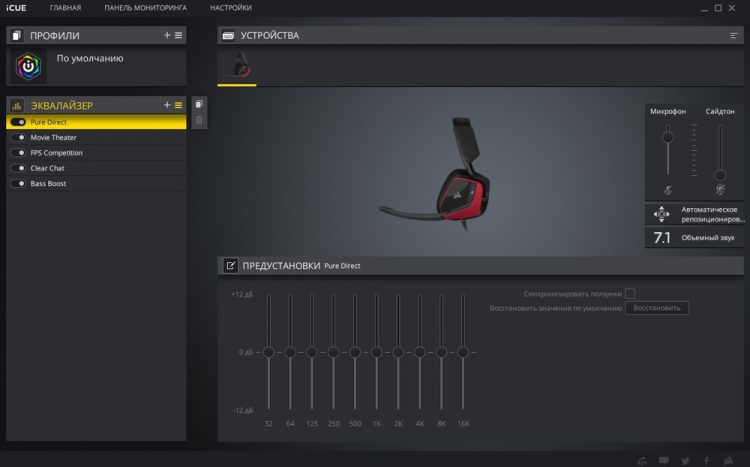
Task: Check the Синхронизировать ползунки checkbox
Action: (x=630, y=294)
